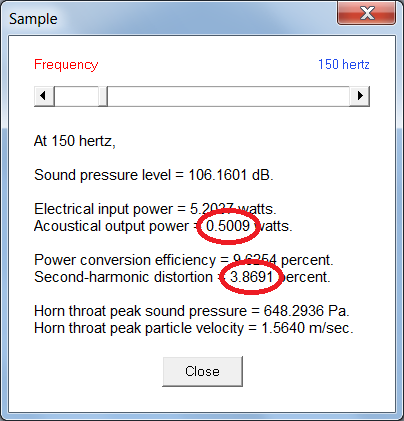Click the Acoustical output power label
The width and height of the screenshot is (404, 421).
111,226
